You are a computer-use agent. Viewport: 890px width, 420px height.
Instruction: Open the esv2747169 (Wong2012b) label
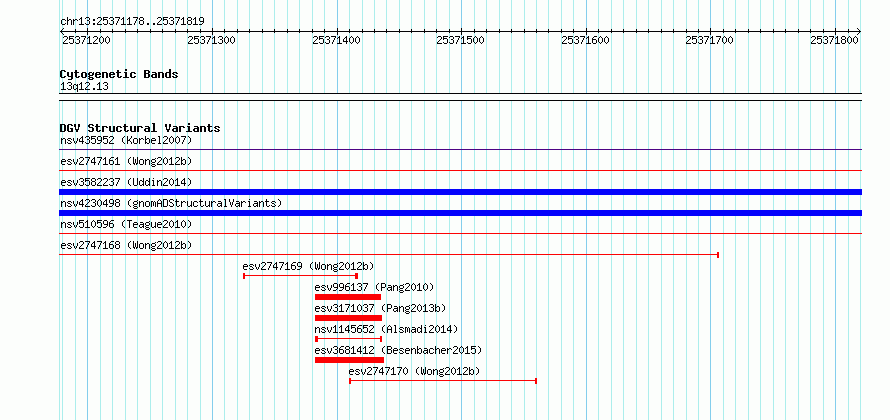coord(308,266)
